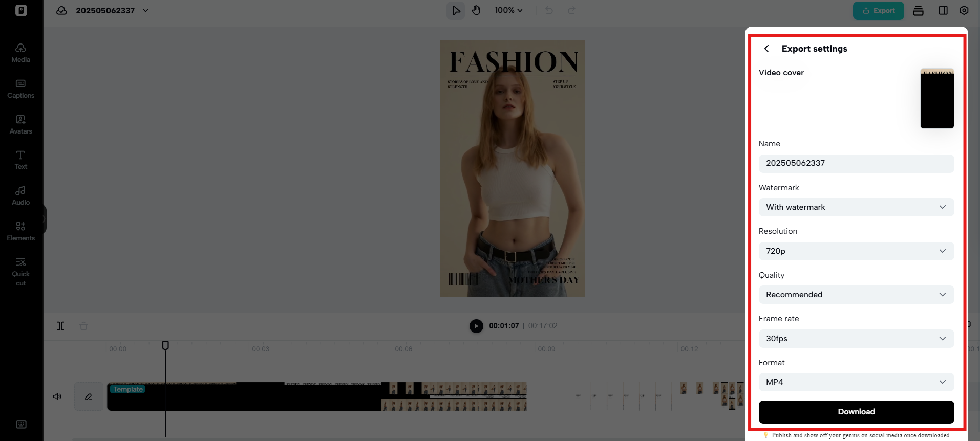Click the fashion poster preview canvas

point(513,169)
